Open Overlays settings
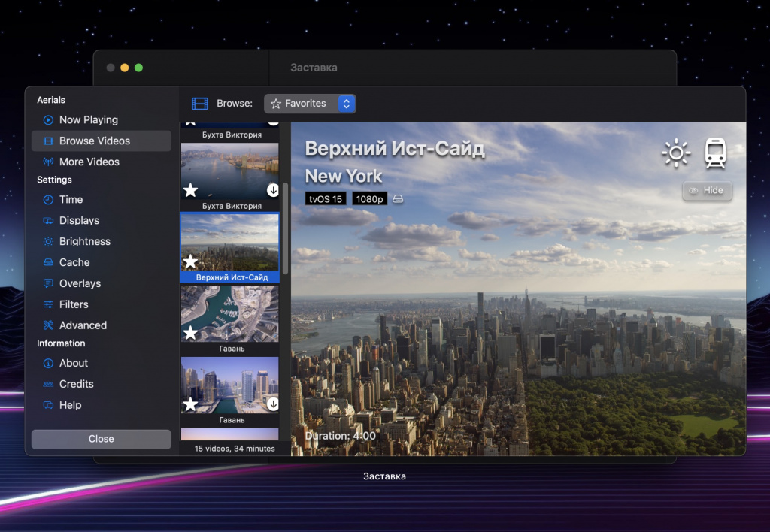The width and height of the screenshot is (770, 532). coord(101,284)
